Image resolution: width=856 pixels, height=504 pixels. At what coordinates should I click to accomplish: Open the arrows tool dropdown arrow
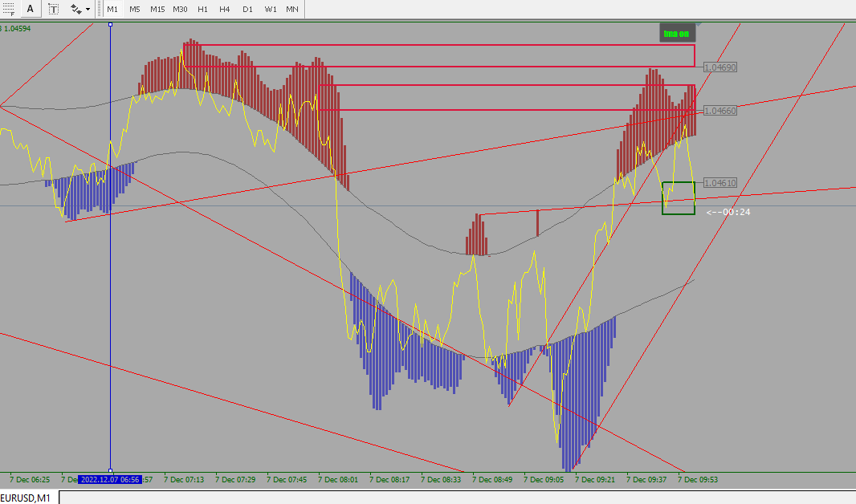[88, 9]
